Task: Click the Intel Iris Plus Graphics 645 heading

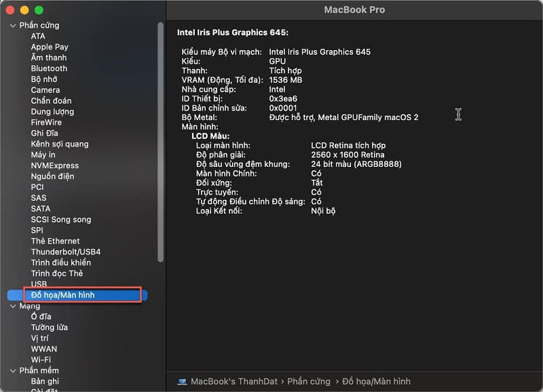Action: pyautogui.click(x=233, y=33)
